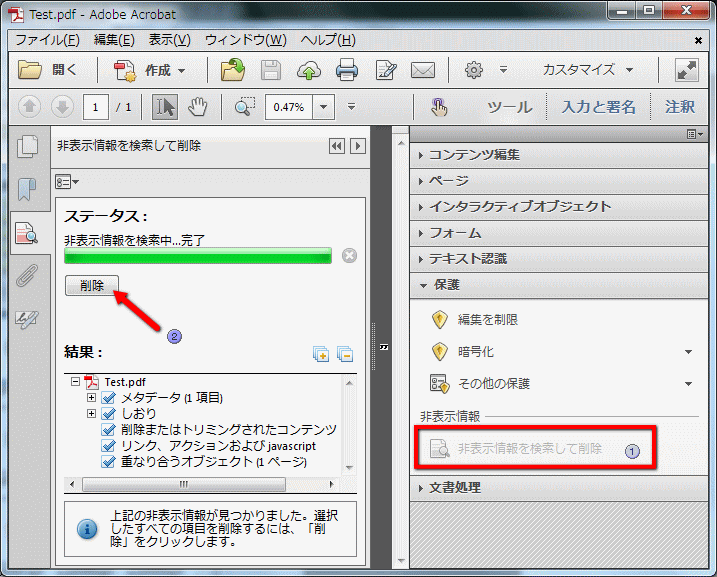
Task: Collapse the Test.pdf tree node
Action: [75, 381]
